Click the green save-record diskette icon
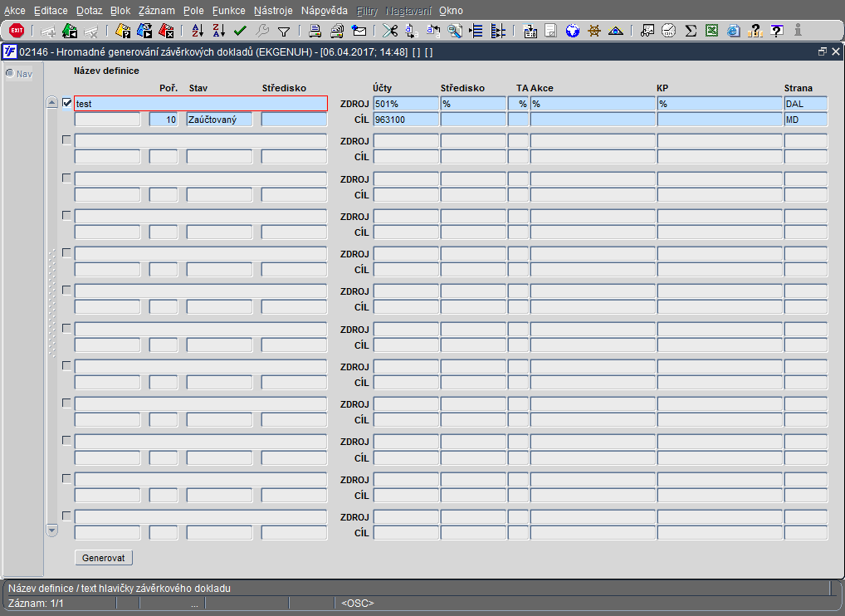845x616 pixels. (x=70, y=32)
